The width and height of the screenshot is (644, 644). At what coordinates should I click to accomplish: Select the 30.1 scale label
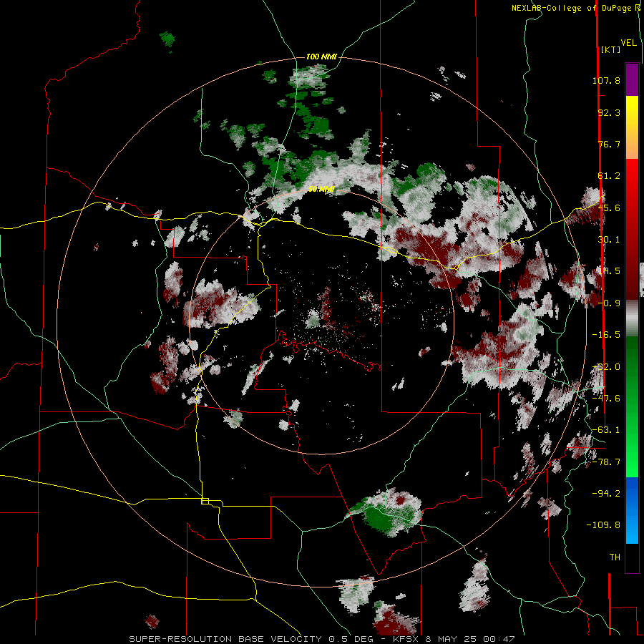click(609, 240)
